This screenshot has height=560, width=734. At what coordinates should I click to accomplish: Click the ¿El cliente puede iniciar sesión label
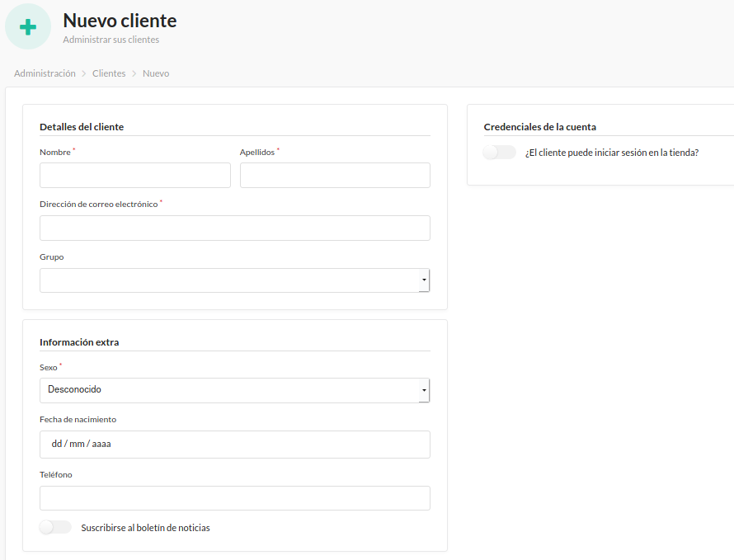coord(612,153)
